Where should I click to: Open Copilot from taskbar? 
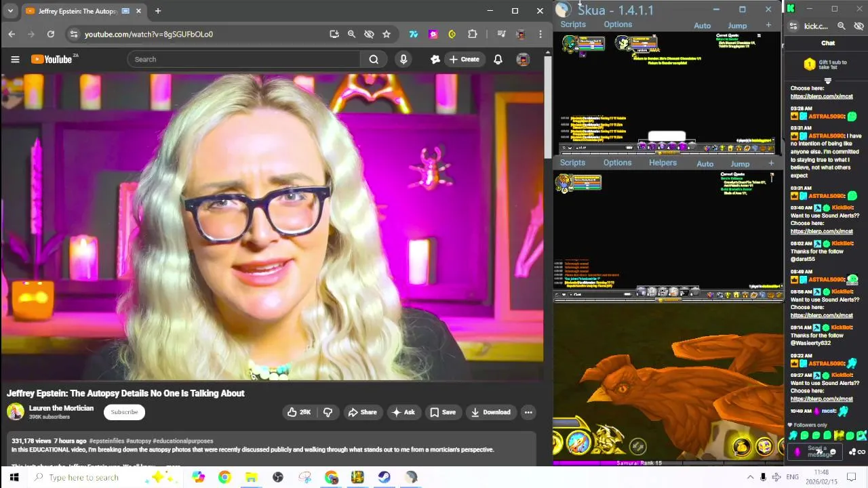(198, 477)
